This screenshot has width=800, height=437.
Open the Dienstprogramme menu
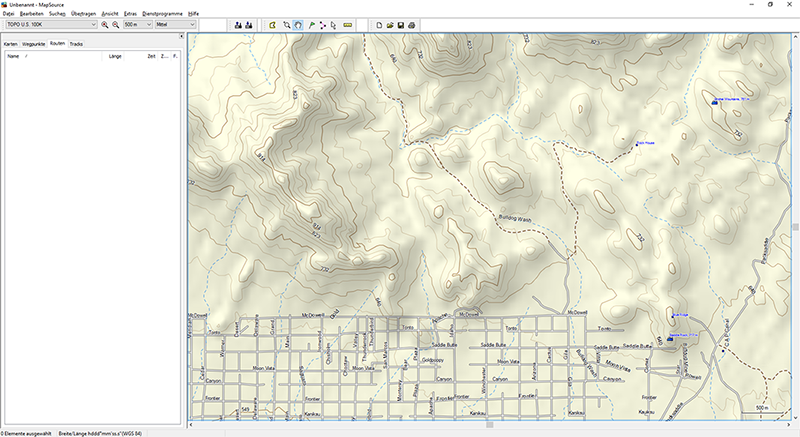(x=162, y=14)
